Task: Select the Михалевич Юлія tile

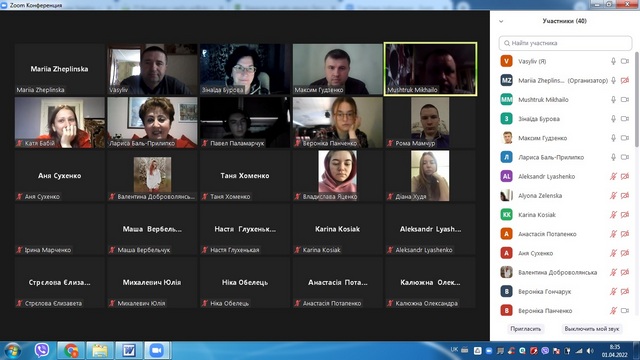Action: point(152,282)
